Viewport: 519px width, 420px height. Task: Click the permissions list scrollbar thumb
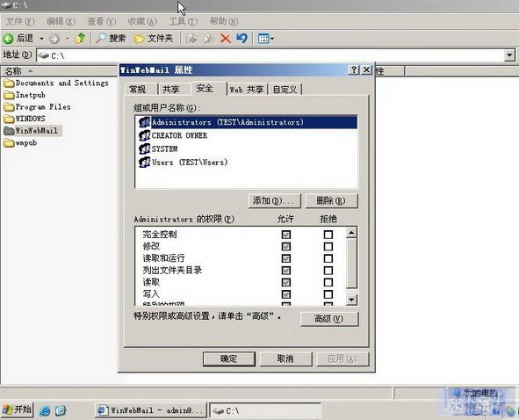351,264
